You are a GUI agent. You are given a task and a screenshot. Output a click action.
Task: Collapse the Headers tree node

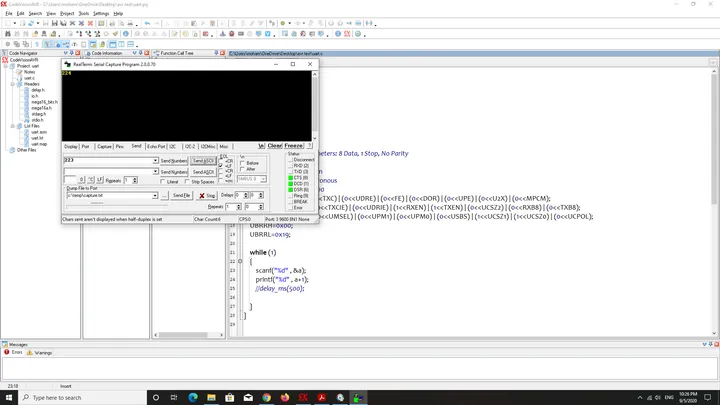pyautogui.click(x=13, y=84)
